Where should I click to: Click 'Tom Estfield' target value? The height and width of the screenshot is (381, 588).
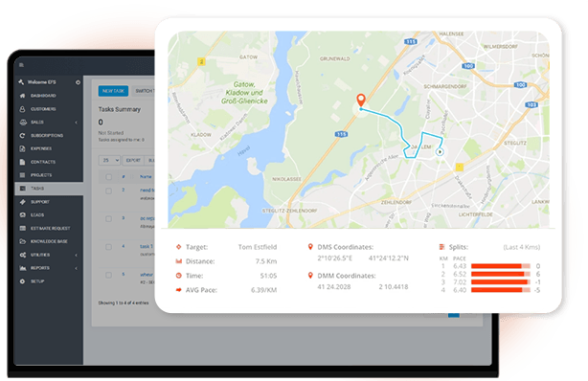tap(258, 247)
